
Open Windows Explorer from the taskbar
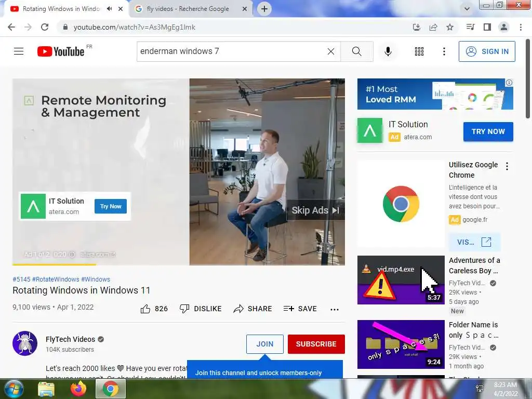point(46,389)
